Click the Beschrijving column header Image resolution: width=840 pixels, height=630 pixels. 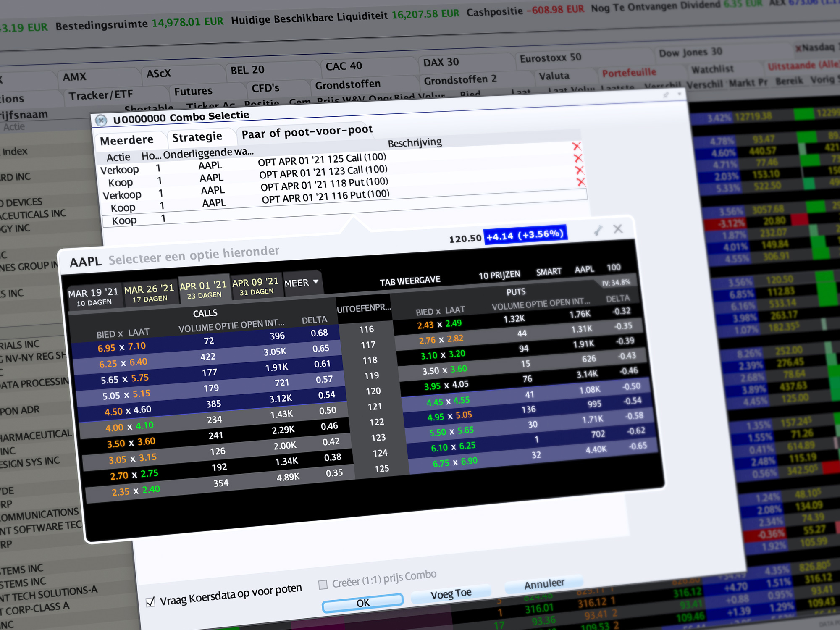click(415, 143)
